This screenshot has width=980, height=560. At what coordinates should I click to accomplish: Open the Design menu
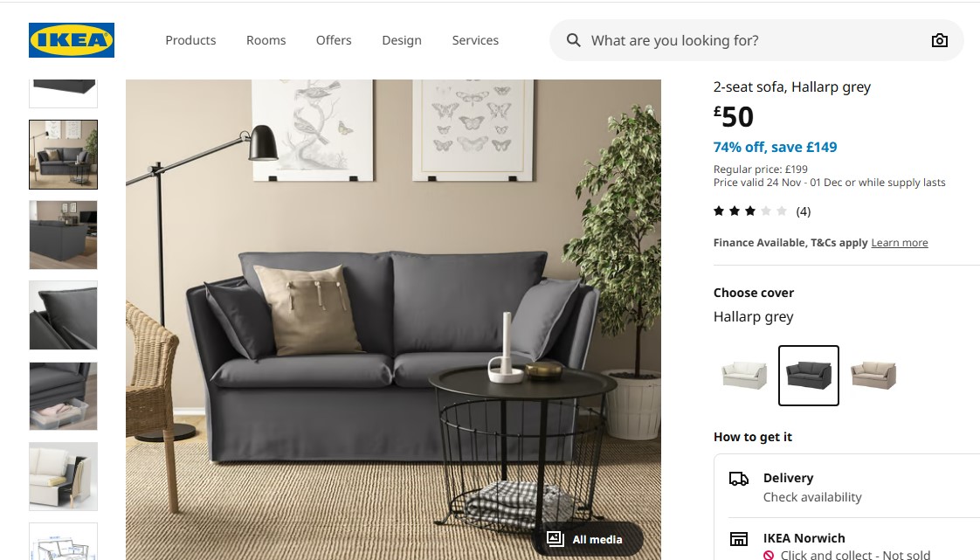pos(402,40)
